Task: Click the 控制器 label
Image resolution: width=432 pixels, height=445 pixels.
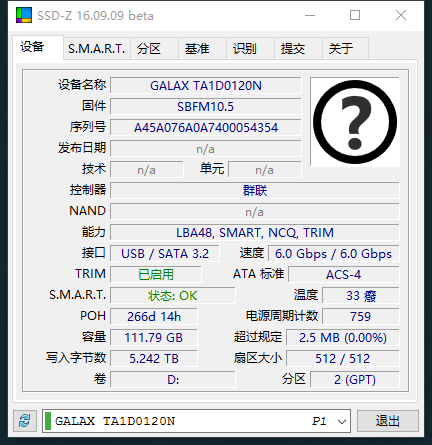Action: pyautogui.click(x=88, y=190)
